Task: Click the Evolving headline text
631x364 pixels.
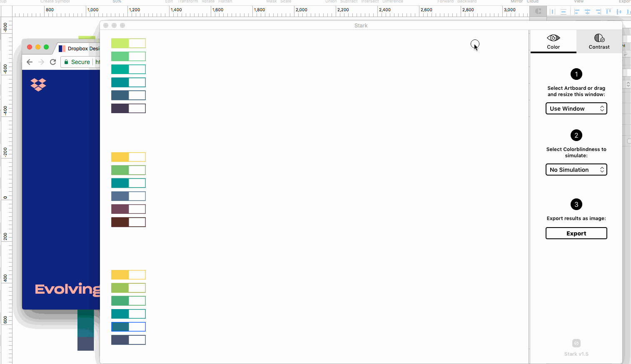Action: (x=67, y=289)
